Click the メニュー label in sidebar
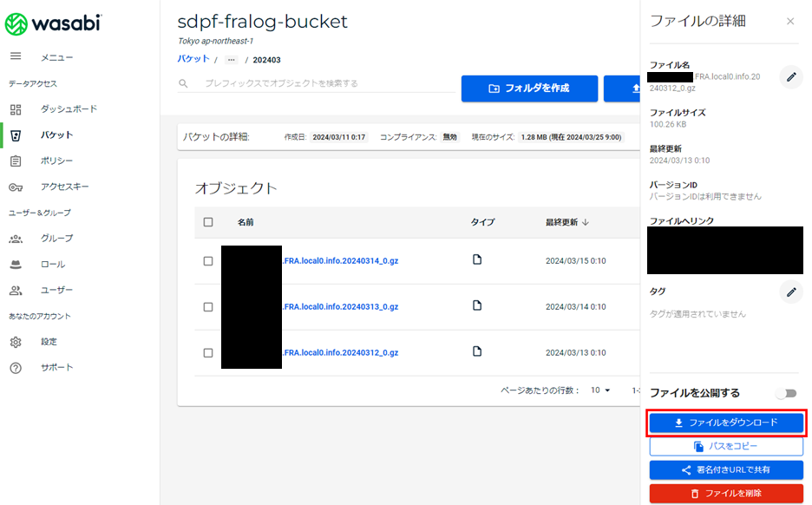 coord(57,57)
